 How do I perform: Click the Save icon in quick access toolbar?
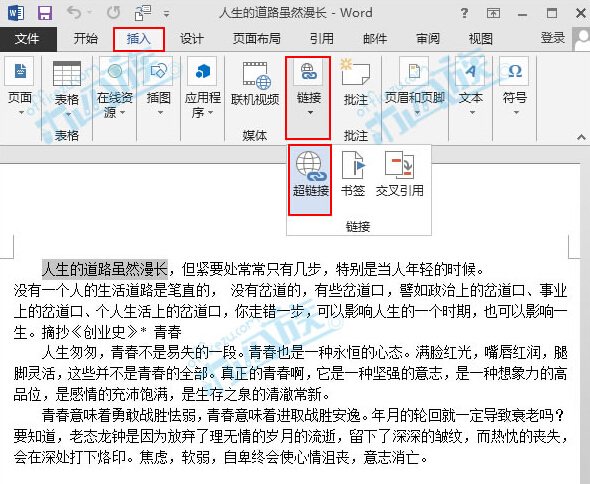point(45,13)
